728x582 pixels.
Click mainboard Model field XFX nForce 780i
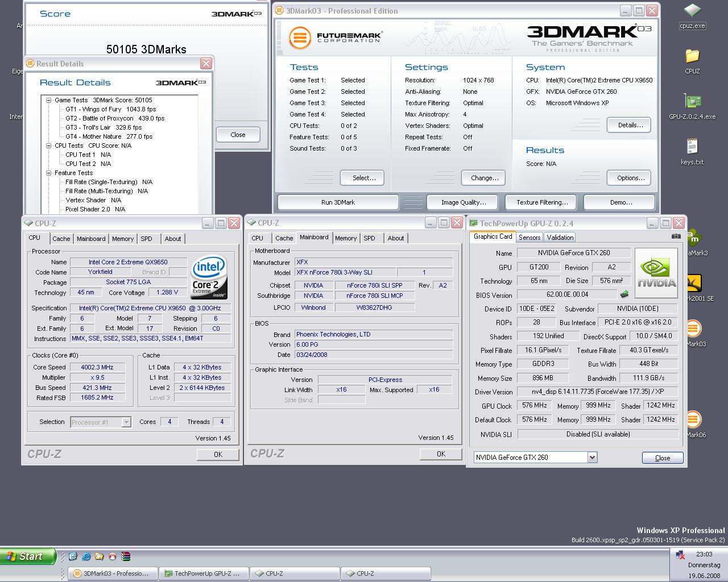[x=345, y=272]
